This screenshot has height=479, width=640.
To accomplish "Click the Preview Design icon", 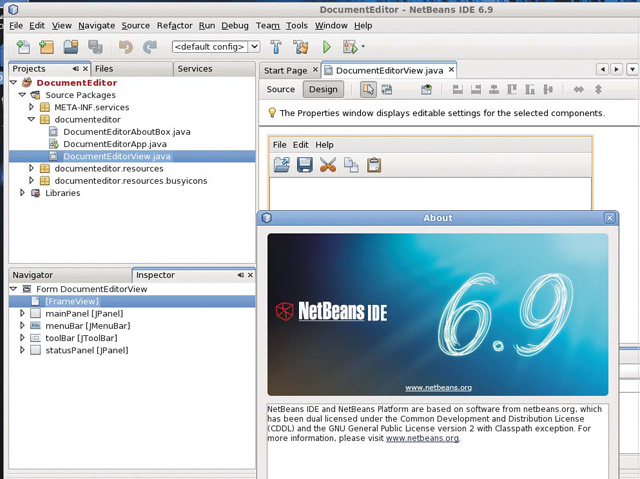I will click(426, 89).
